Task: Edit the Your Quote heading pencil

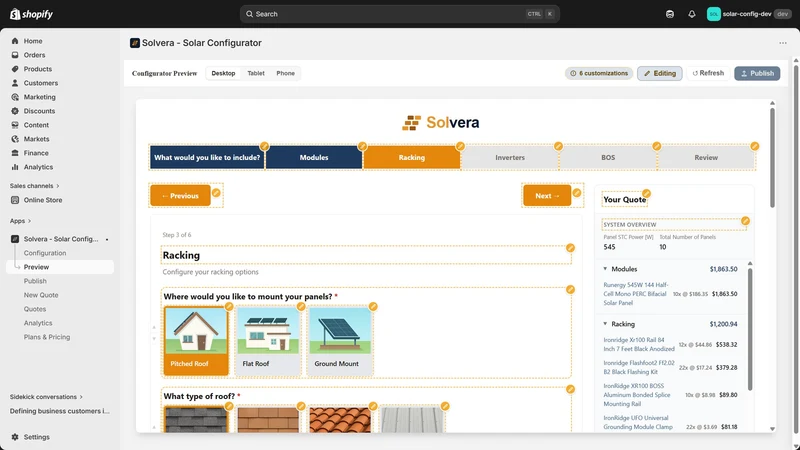Action: click(646, 193)
